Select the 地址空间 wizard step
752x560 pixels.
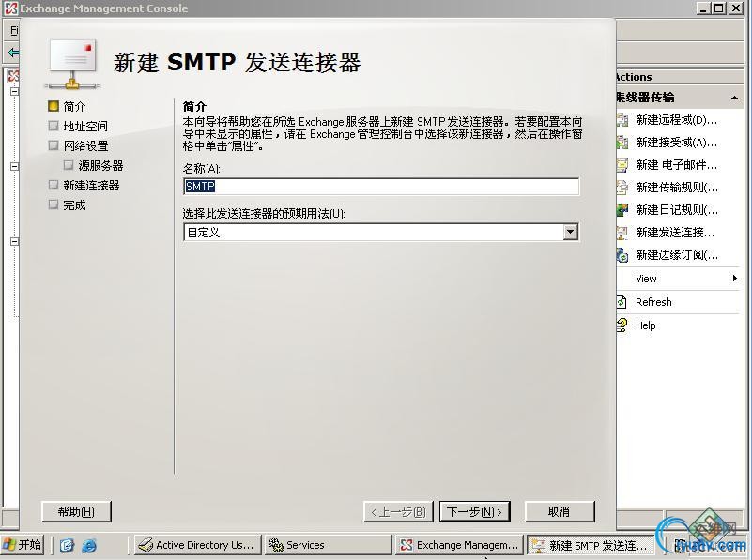tap(78, 126)
